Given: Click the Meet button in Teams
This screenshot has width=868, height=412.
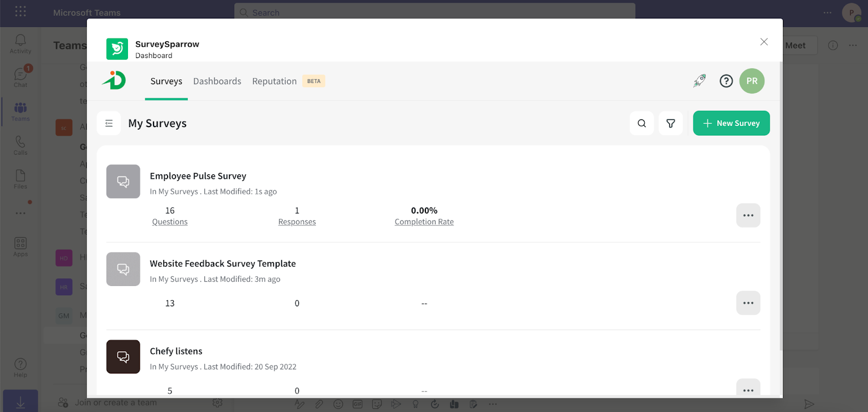Looking at the screenshot, I should pyautogui.click(x=795, y=46).
